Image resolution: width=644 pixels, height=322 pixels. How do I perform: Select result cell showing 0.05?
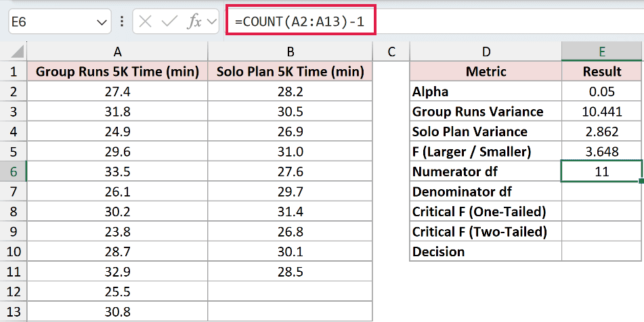[x=602, y=92]
